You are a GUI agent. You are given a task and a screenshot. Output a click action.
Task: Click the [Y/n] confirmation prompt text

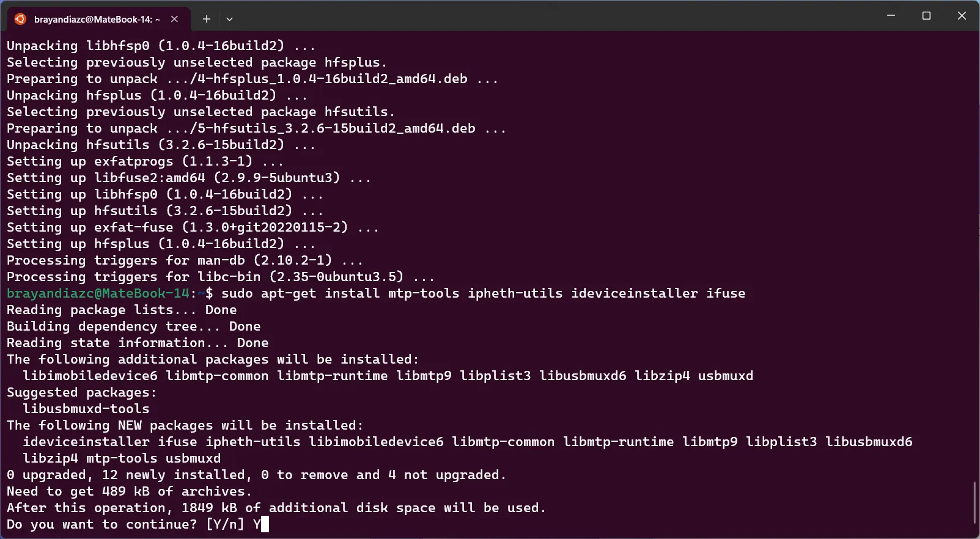(225, 524)
